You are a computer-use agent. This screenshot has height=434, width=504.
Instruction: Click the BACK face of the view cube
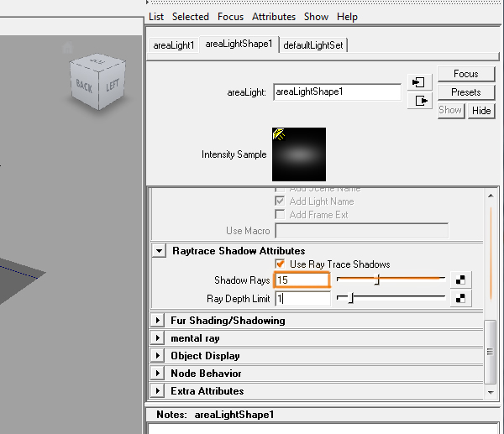tap(84, 86)
